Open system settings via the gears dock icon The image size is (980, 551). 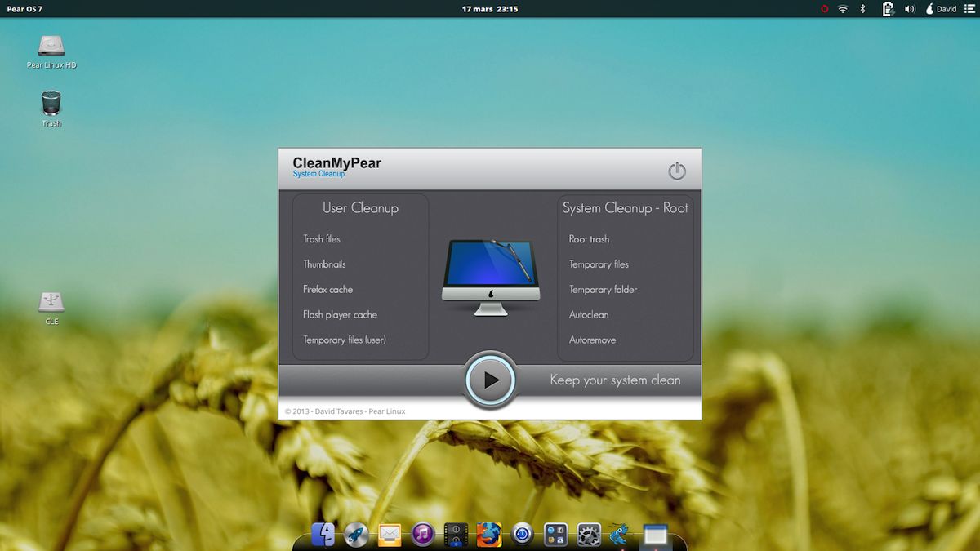coord(590,535)
